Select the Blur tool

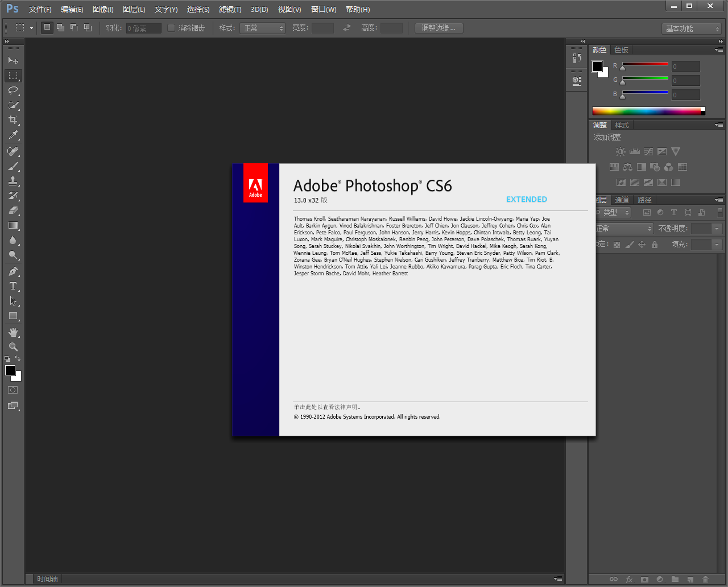point(13,240)
